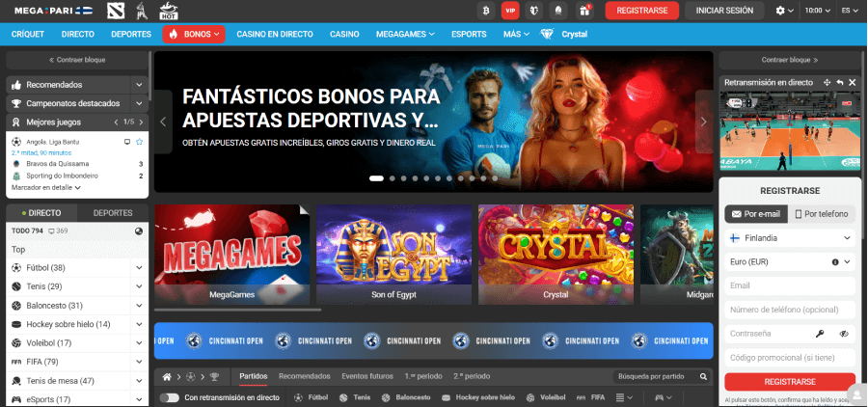Click the Crystal diamond icon in navigation

pyautogui.click(x=547, y=34)
